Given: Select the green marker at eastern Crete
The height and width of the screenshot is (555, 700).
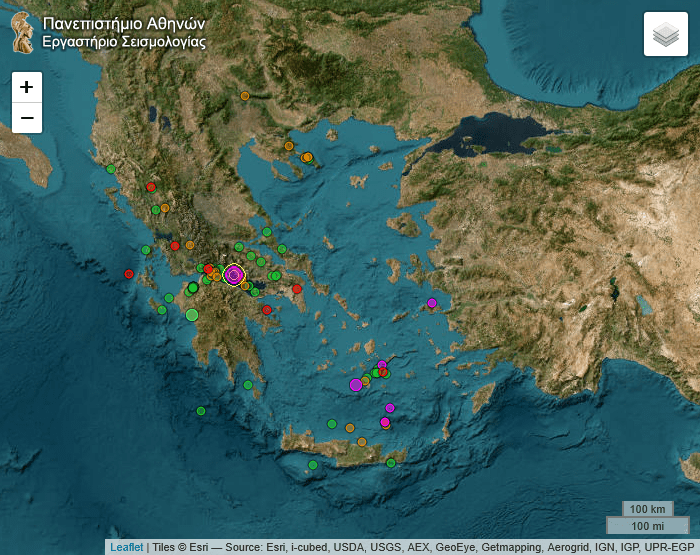Looking at the screenshot, I should [x=391, y=463].
